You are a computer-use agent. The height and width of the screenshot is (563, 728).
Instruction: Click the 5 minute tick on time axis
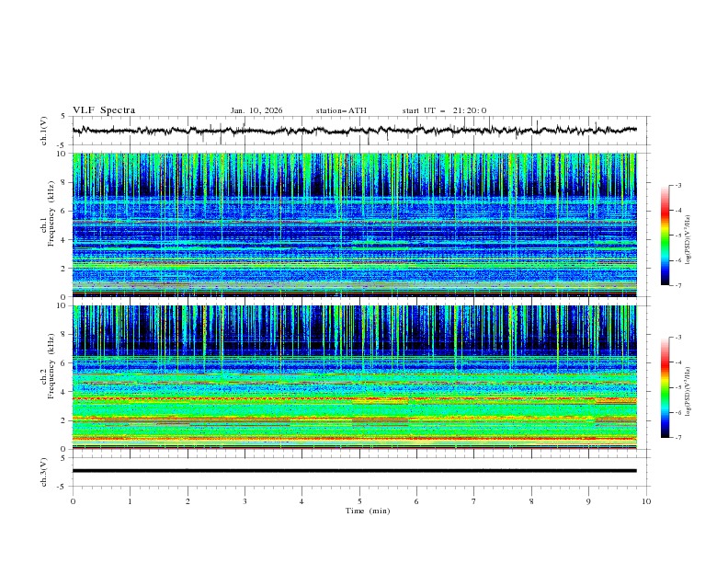point(359,500)
